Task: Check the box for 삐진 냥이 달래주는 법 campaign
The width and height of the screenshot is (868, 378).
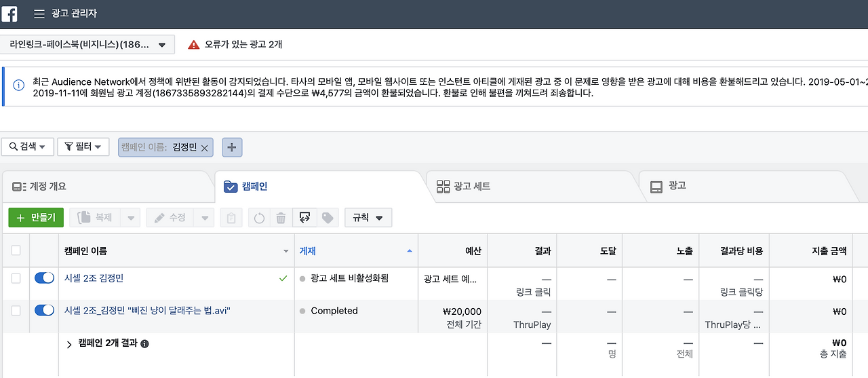Action: pyautogui.click(x=16, y=310)
